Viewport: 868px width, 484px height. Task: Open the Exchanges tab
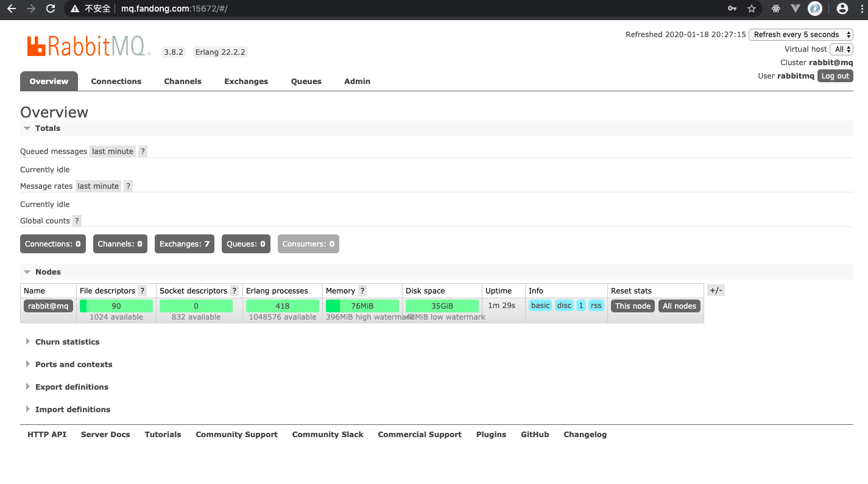[x=246, y=81]
